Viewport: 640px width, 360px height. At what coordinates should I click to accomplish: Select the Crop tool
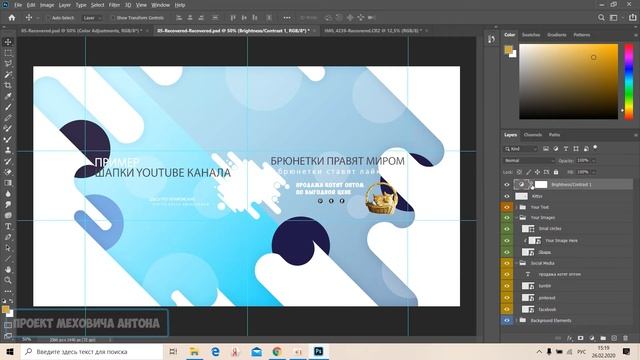point(8,85)
